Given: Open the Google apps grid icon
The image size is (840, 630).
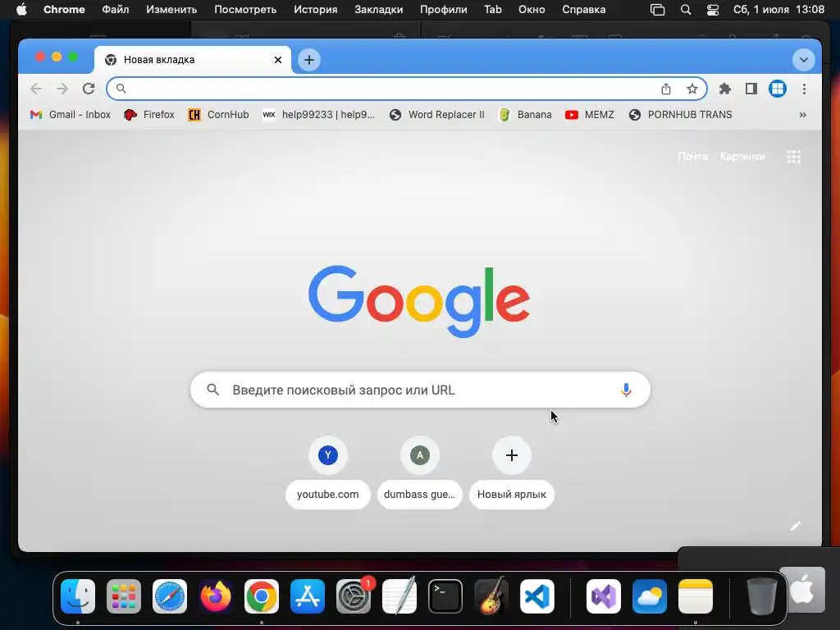Looking at the screenshot, I should click(x=793, y=157).
